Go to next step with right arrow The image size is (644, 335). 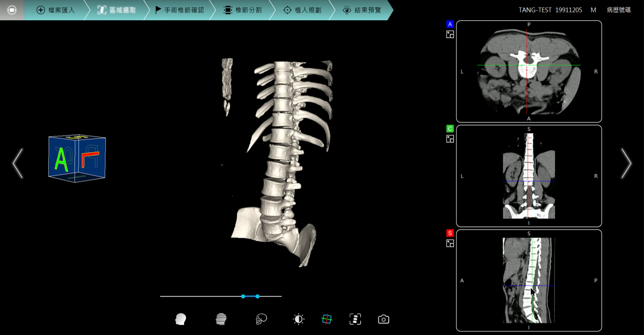pyautogui.click(x=626, y=163)
